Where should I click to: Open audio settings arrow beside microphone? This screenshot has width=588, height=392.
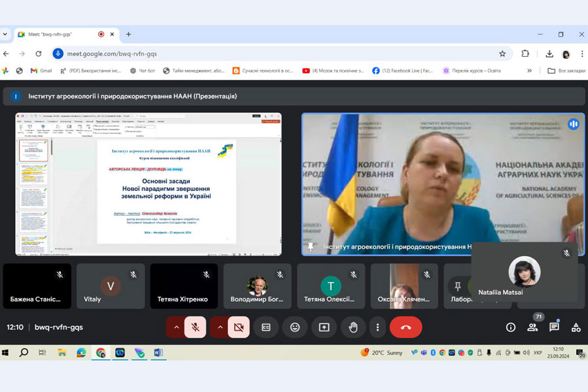tap(176, 327)
